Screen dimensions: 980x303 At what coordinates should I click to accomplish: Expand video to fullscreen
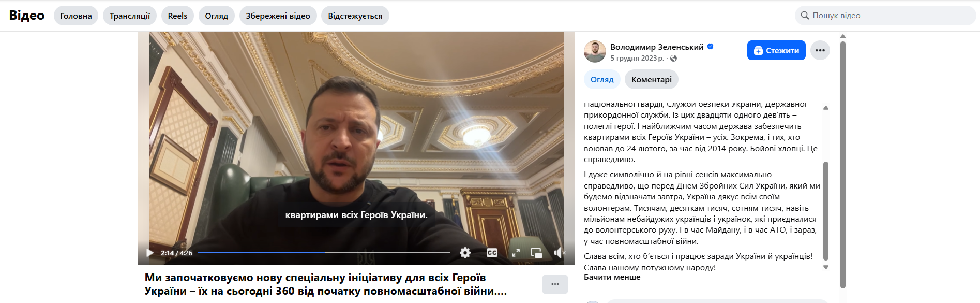(x=516, y=253)
